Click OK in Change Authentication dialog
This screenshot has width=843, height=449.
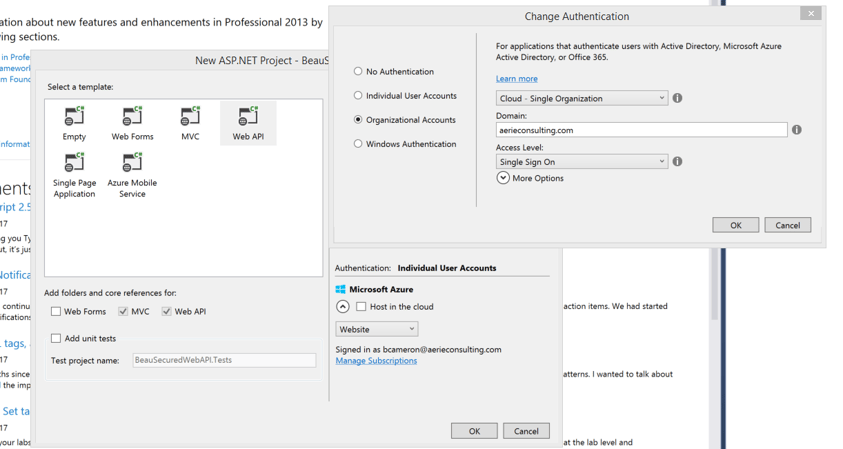(x=735, y=225)
